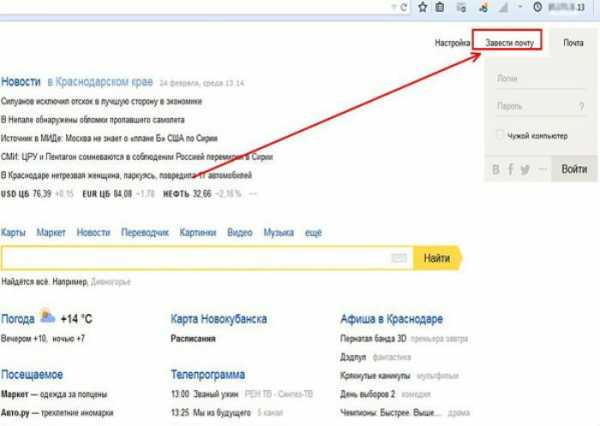The width and height of the screenshot is (600, 426).
Task: Open 'Афиша в Краснодаре' heading
Action: click(x=391, y=319)
